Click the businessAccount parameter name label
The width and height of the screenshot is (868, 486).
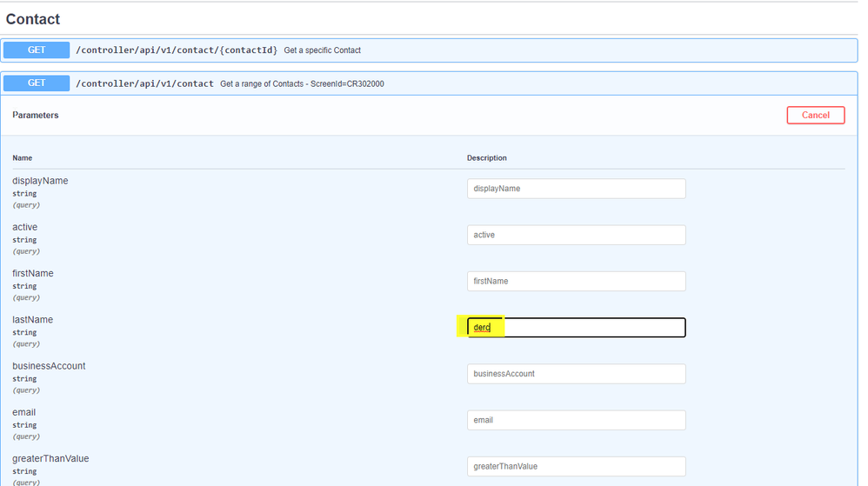(49, 366)
